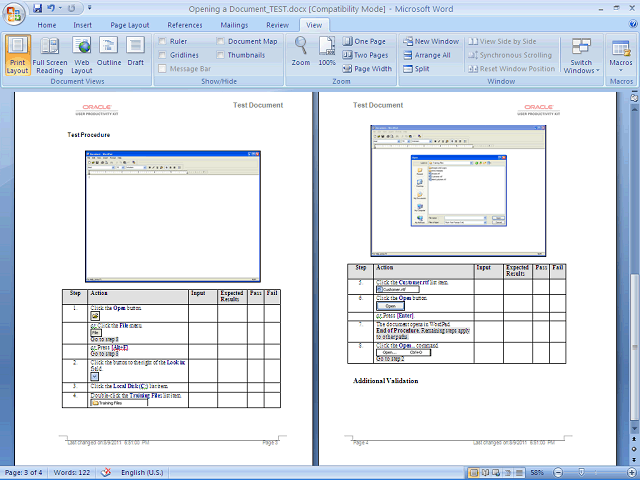Screen dimensions: 640x480
Task: Open Word Help icon
Action: [x=633, y=24]
